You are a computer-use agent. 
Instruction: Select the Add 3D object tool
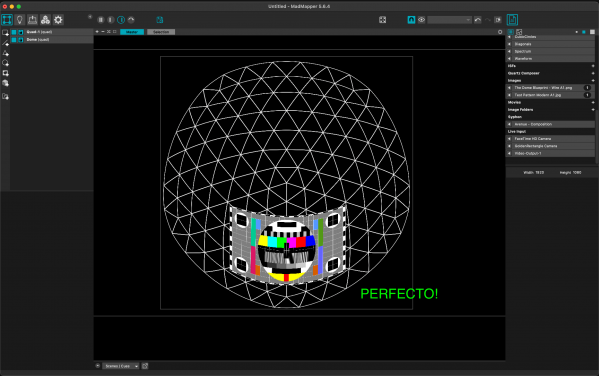pos(5,83)
